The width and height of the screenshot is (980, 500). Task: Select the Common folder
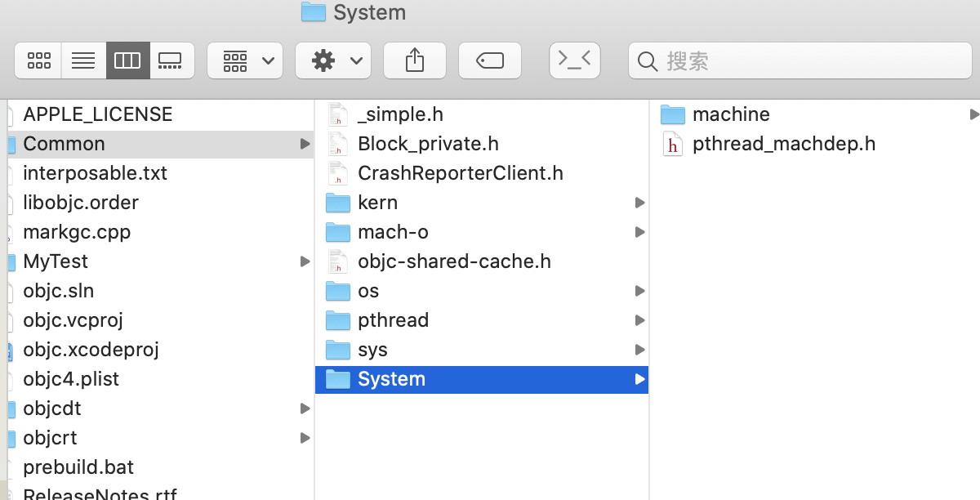[x=64, y=144]
